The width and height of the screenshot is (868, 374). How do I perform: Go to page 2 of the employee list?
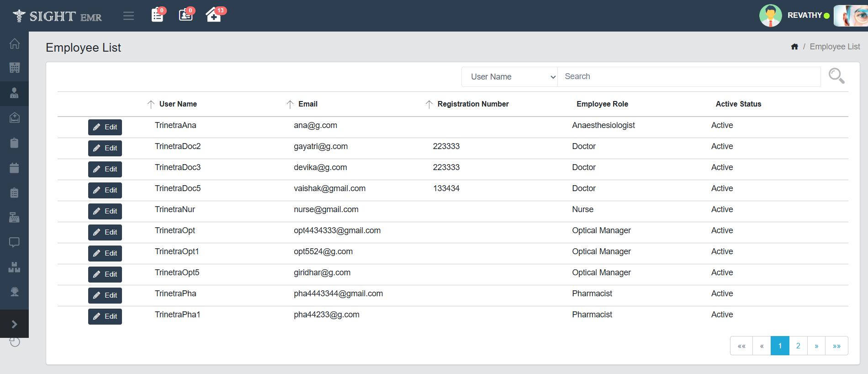tap(798, 346)
